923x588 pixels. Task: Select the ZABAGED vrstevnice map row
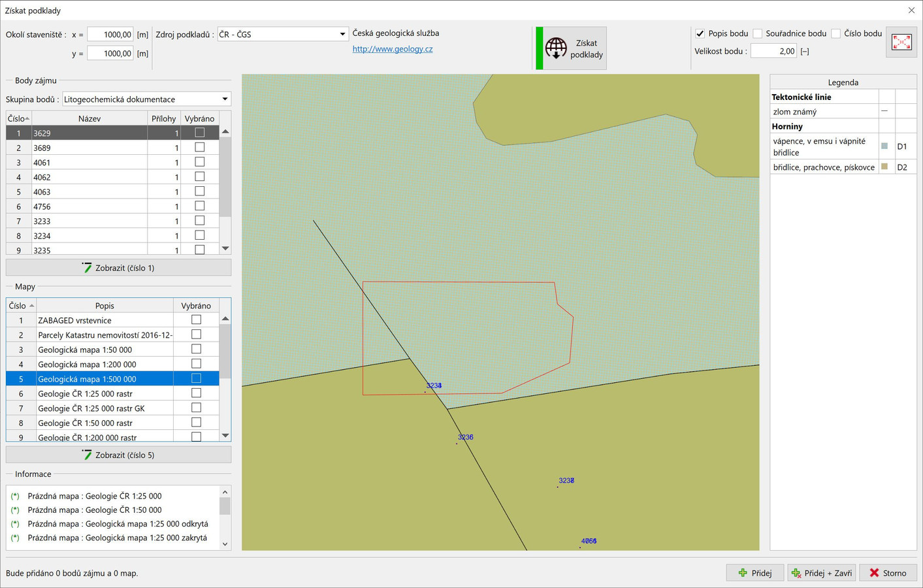pyautogui.click(x=74, y=320)
